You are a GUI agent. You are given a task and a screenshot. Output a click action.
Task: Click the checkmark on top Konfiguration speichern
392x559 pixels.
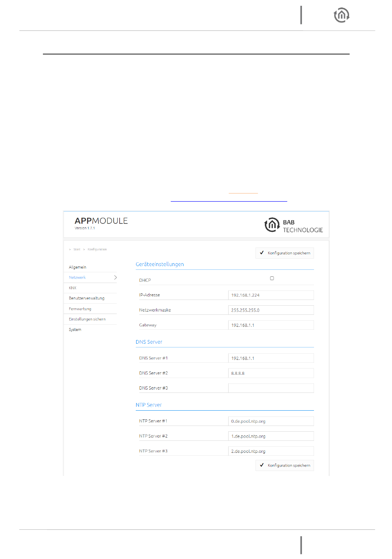pos(262,253)
